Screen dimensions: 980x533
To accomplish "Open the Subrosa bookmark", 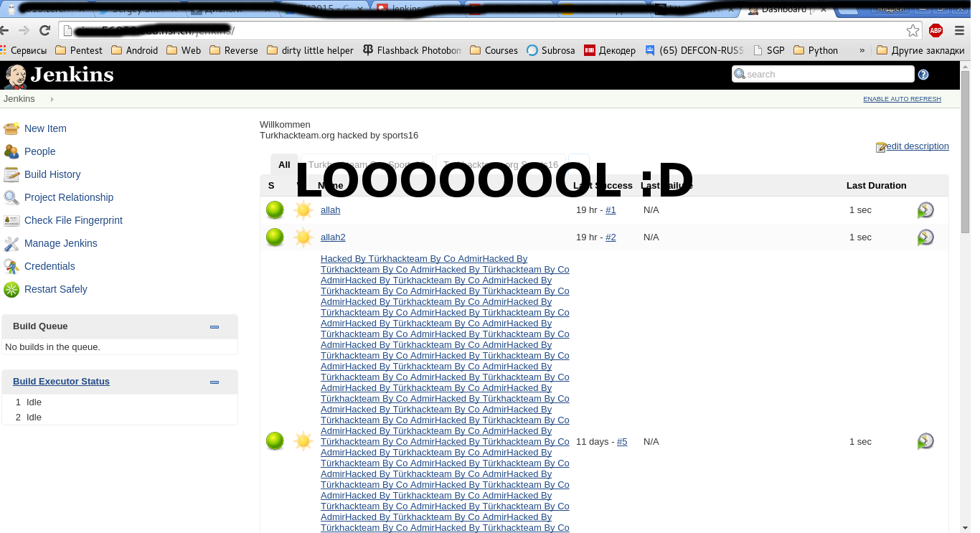I will point(551,50).
